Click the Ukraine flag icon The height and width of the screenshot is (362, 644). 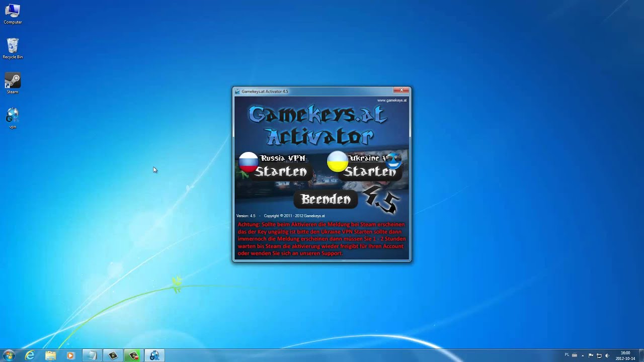[337, 162]
